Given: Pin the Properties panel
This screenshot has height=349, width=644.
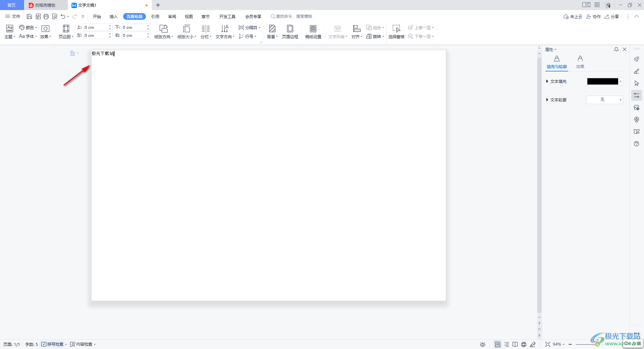Looking at the screenshot, I should pyautogui.click(x=616, y=49).
